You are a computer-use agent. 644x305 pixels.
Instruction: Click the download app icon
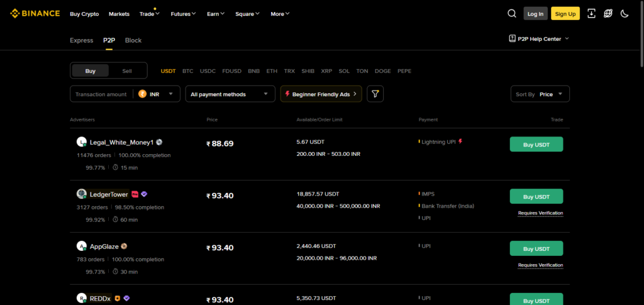(x=591, y=14)
